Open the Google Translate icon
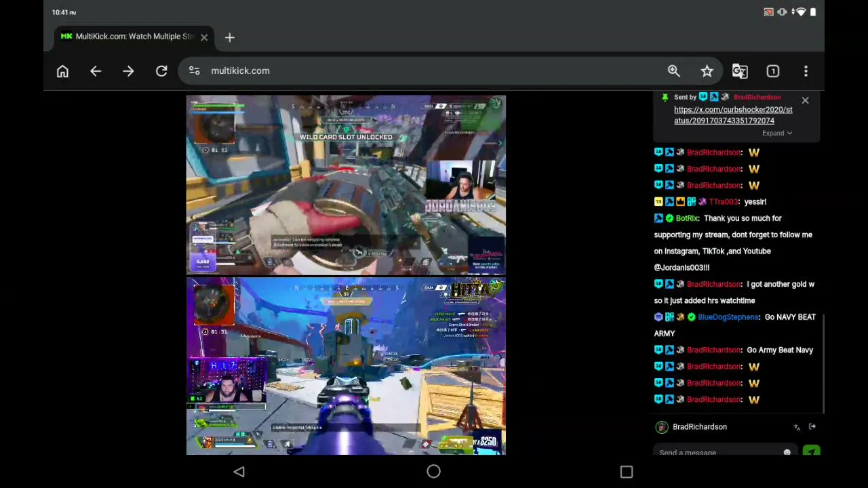This screenshot has width=868, height=488. [x=740, y=71]
